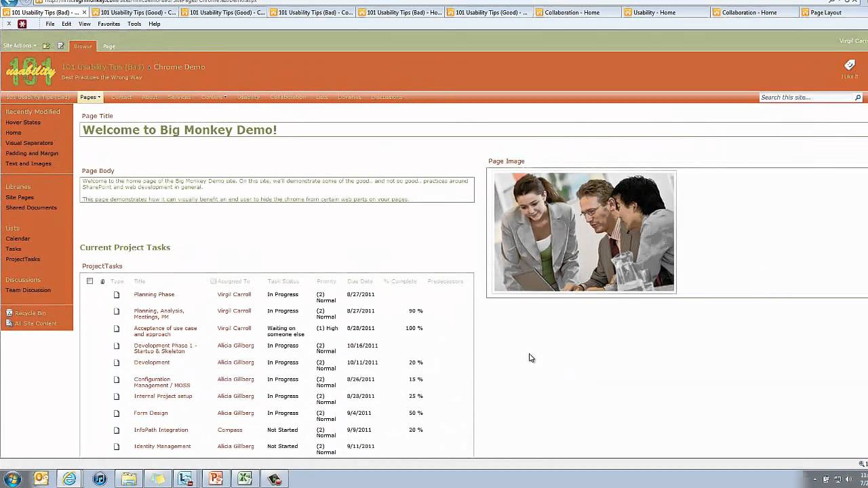
Task: Switch to the Browse ribbon tab
Action: [83, 46]
